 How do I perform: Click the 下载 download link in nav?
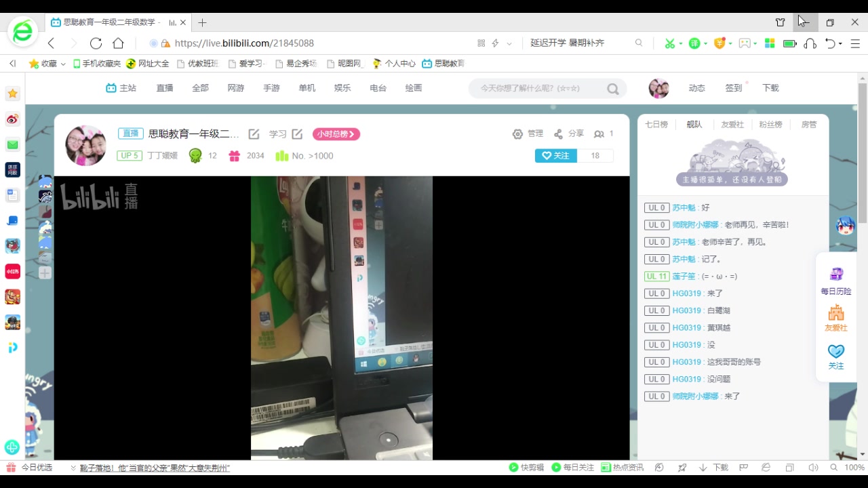pyautogui.click(x=770, y=88)
